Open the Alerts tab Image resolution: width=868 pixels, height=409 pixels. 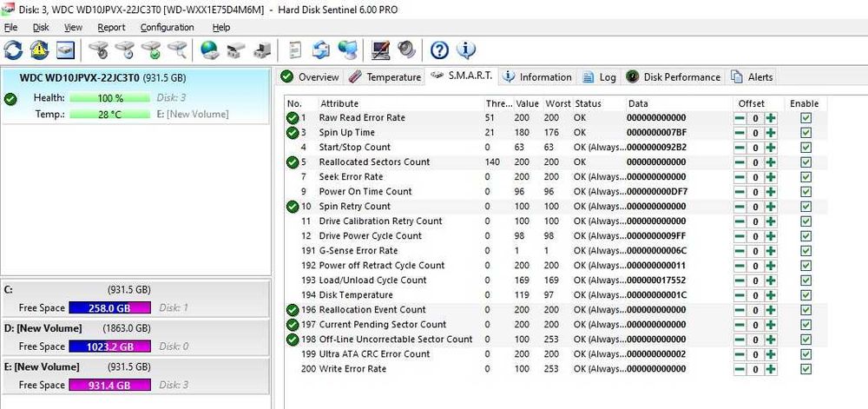tap(752, 77)
